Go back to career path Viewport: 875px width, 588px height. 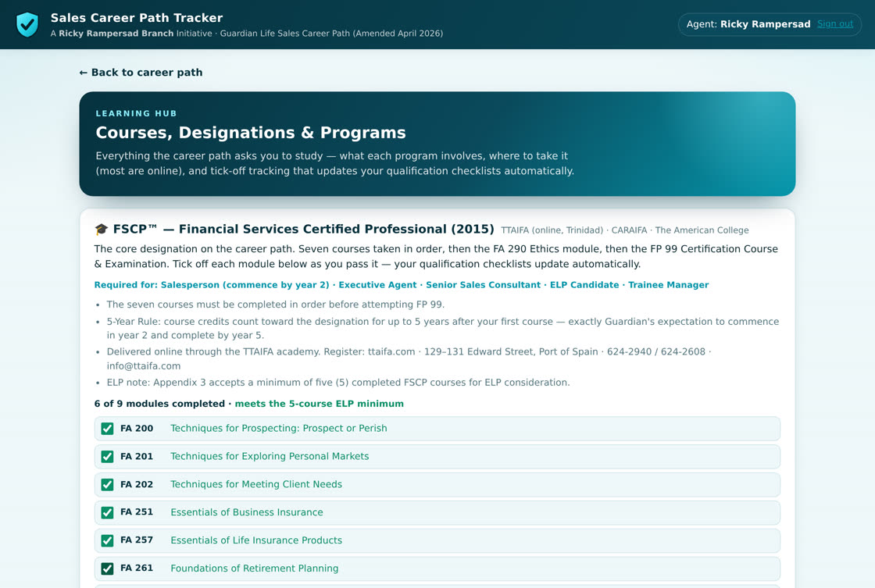point(141,73)
